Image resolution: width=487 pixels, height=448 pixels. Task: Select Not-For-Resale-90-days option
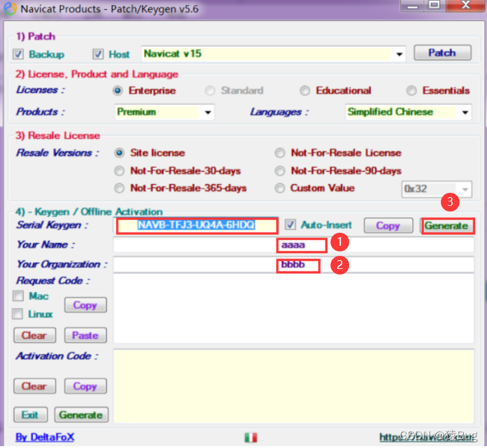point(280,171)
